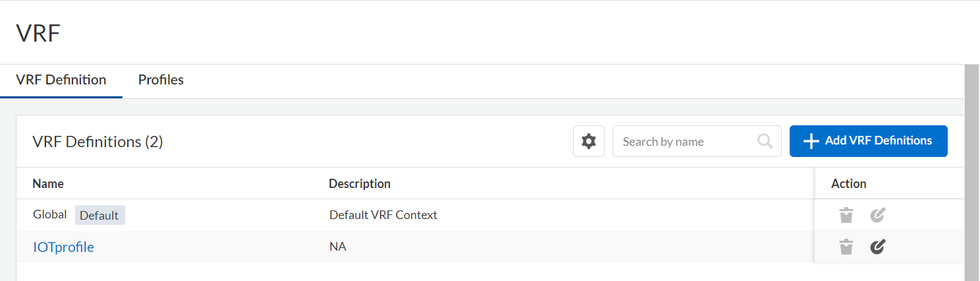Delete the Global VRF trash icon
This screenshot has width=980, height=281.
click(846, 215)
